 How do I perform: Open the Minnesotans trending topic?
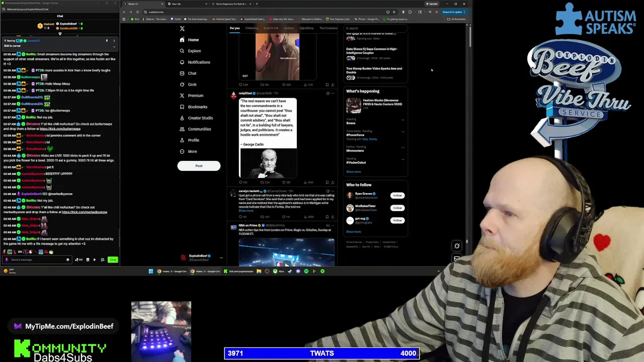[x=355, y=150]
